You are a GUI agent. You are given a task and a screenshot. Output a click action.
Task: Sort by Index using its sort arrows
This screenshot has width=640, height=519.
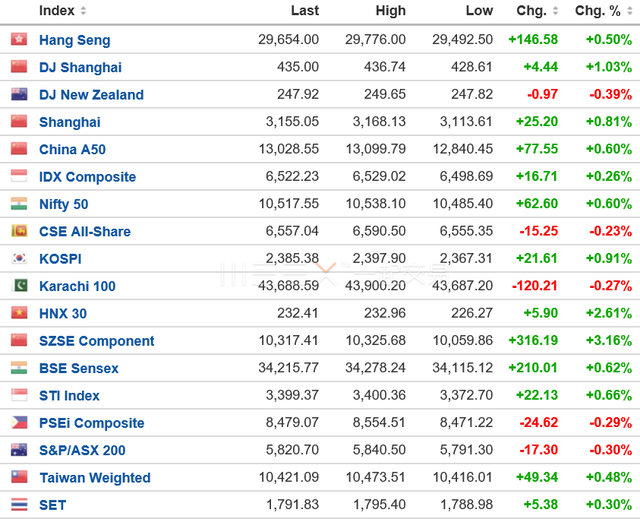[83, 11]
